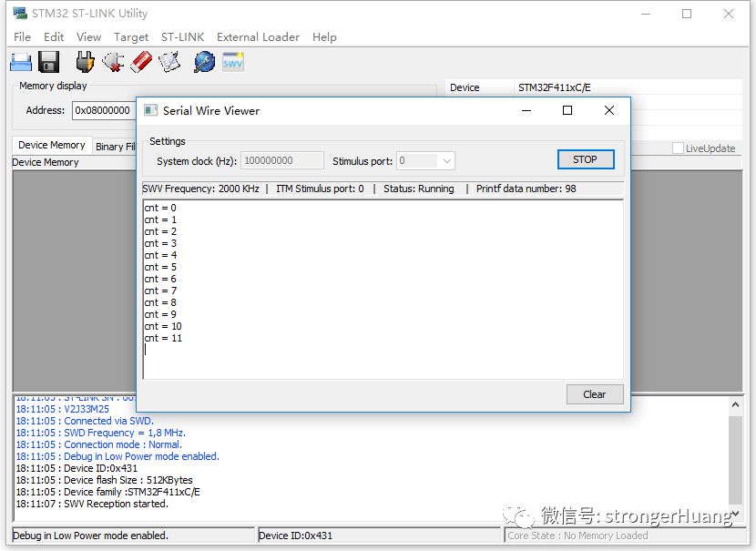
Task: Click the 'cnt = 11' output line
Action: [x=163, y=338]
